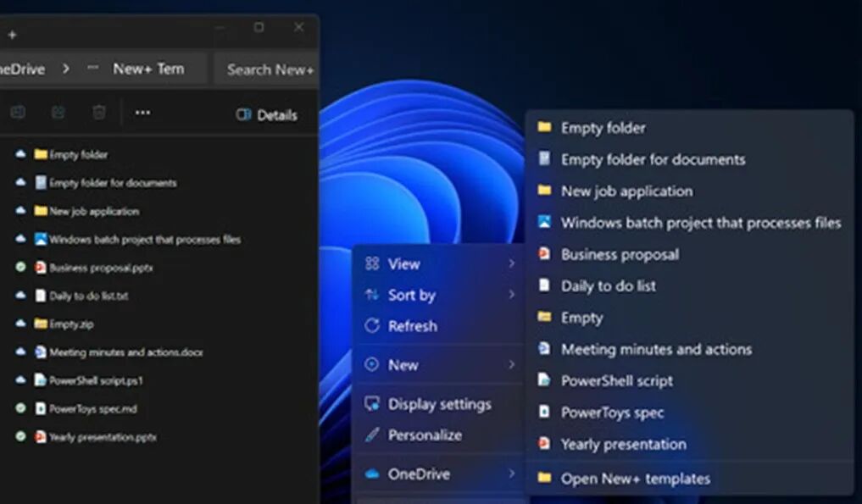The width and height of the screenshot is (862, 504).
Task: Click the Sort by arrows icon
Action: tap(372, 295)
